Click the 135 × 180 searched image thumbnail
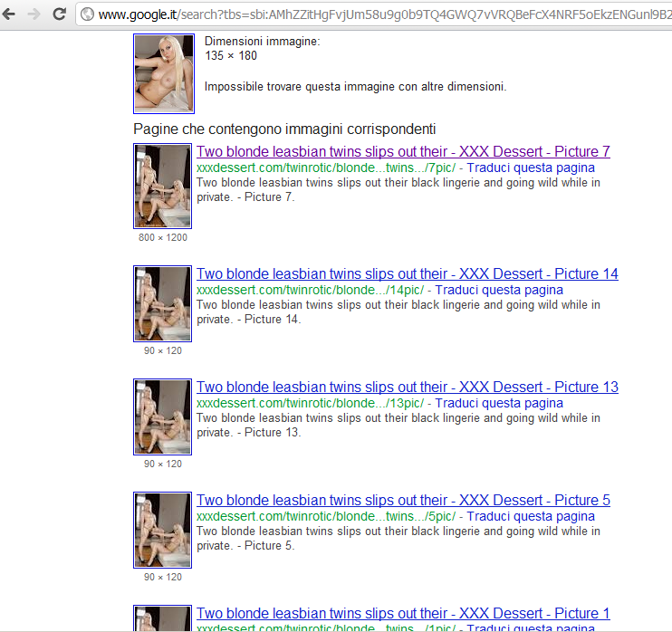The image size is (672, 632). 163,74
